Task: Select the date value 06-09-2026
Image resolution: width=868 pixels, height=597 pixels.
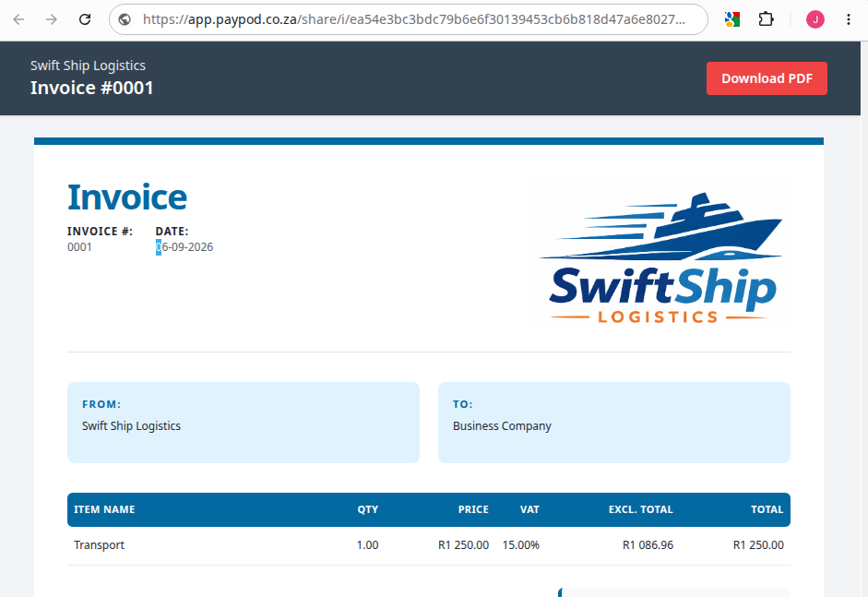Action: 184,247
